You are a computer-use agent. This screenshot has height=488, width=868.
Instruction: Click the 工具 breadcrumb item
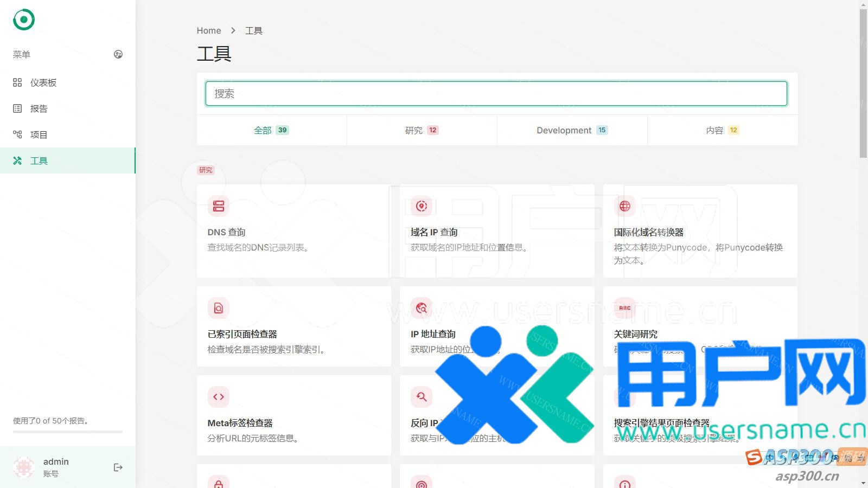click(254, 30)
